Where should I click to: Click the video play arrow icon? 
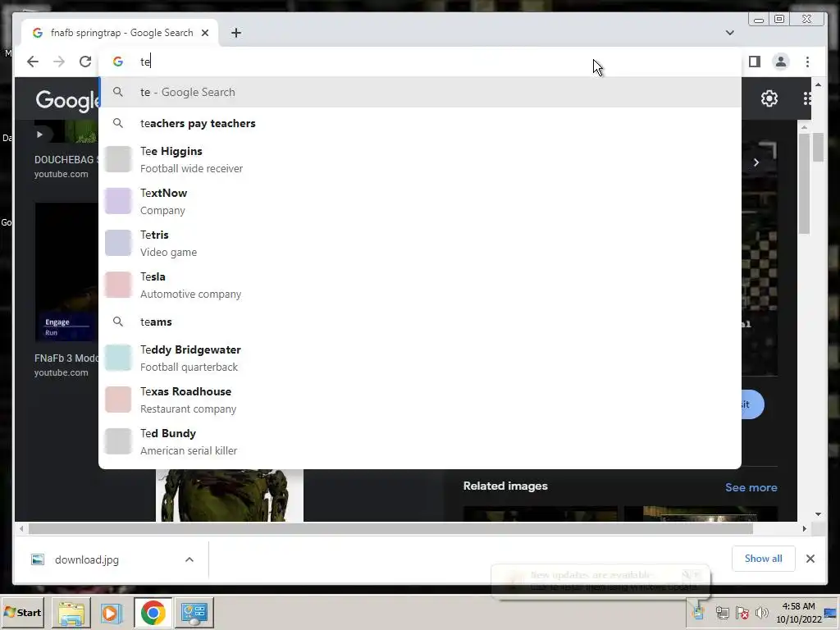point(39,135)
